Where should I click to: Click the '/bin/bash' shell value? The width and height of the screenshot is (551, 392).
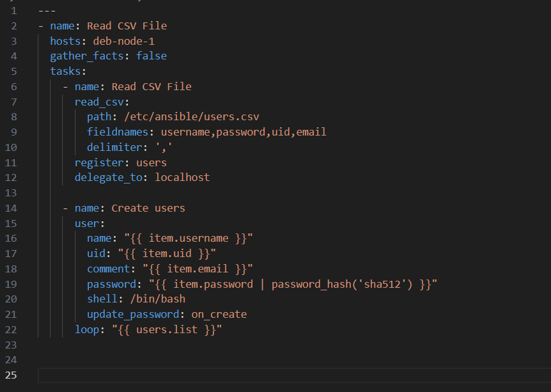[x=158, y=299]
